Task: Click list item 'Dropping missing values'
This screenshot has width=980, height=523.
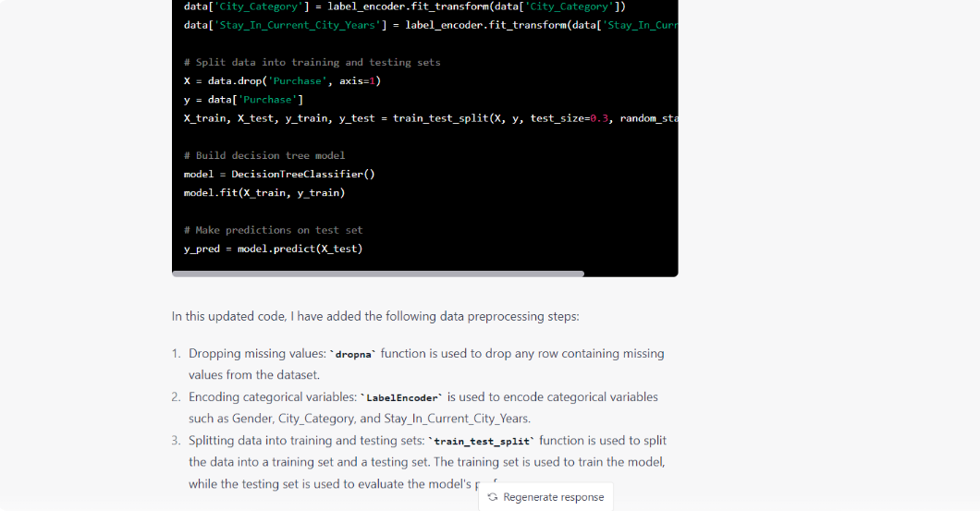Action: pyautogui.click(x=418, y=364)
